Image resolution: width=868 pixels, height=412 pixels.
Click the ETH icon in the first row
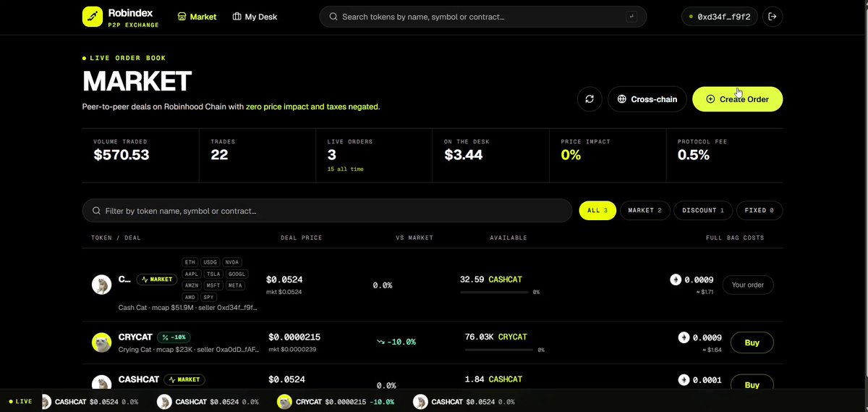pyautogui.click(x=676, y=279)
